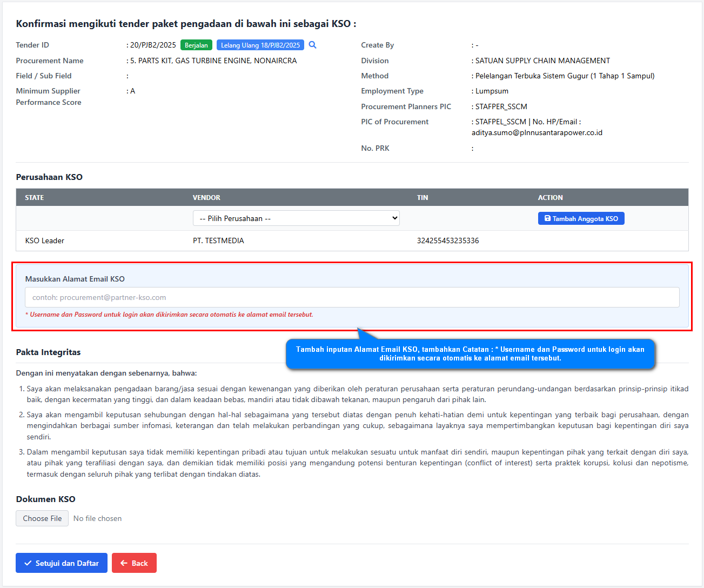This screenshot has height=588, width=704.
Task: Click the magnifier icon beside the tender ID
Action: [x=312, y=45]
